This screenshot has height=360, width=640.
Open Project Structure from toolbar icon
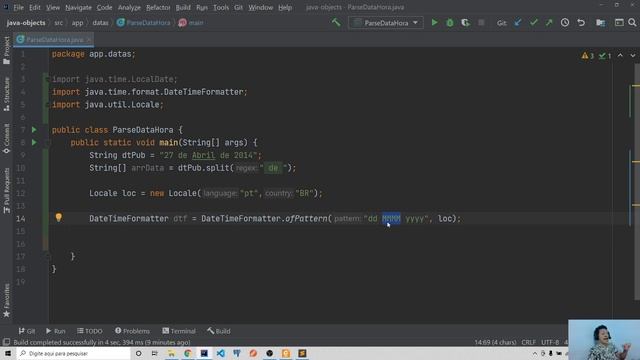point(600,23)
